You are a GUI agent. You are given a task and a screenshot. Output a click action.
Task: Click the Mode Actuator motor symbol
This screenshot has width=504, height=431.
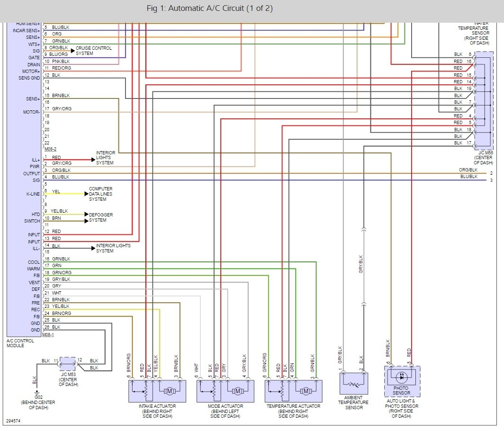[237, 391]
